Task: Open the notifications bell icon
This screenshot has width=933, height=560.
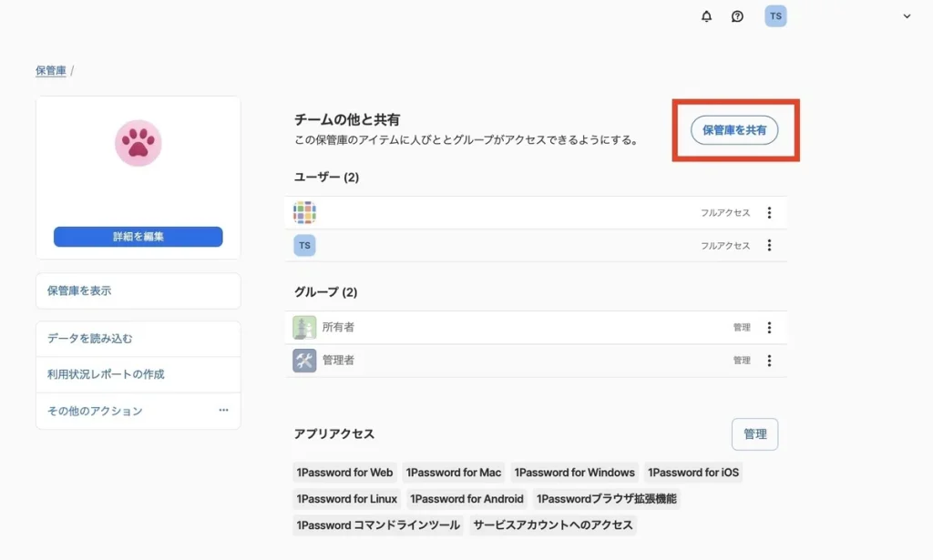Action: (x=706, y=16)
